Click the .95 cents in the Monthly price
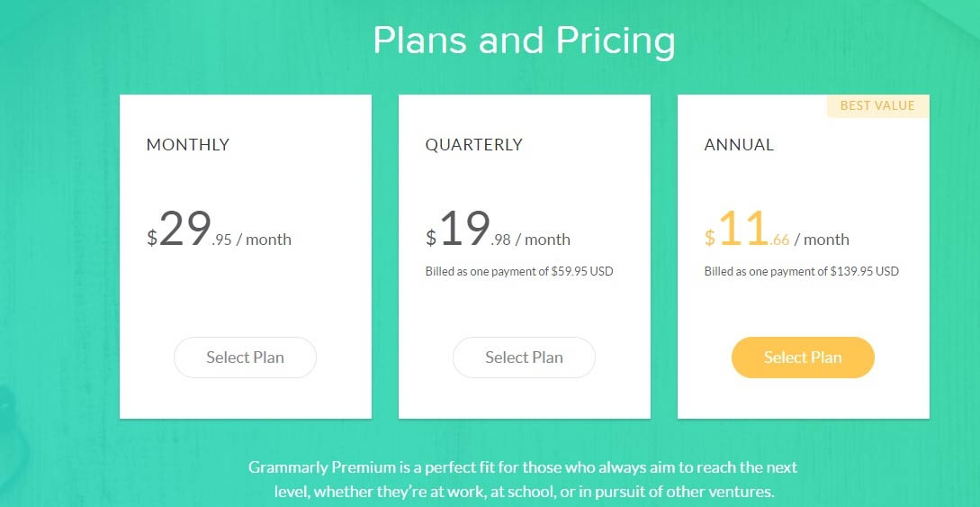 [x=222, y=240]
